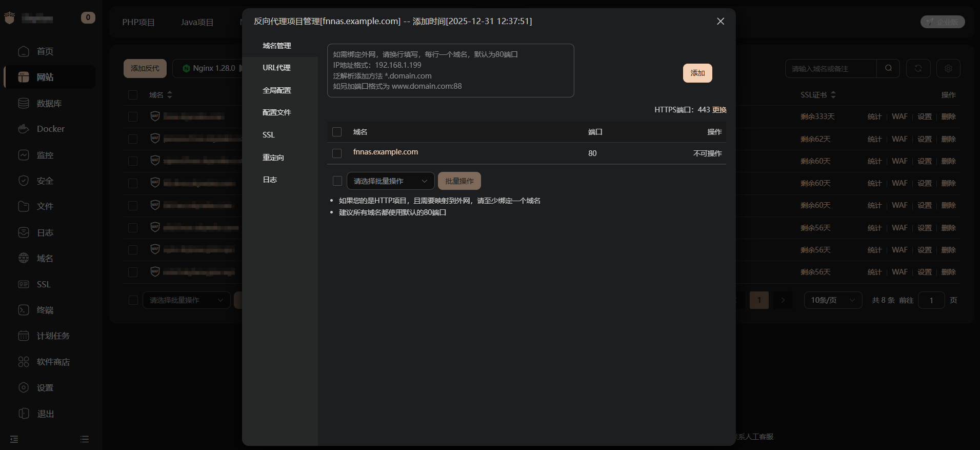This screenshot has width=980, height=450.
Task: Collapse sidebar using the bottom-left icon
Action: [x=14, y=439]
